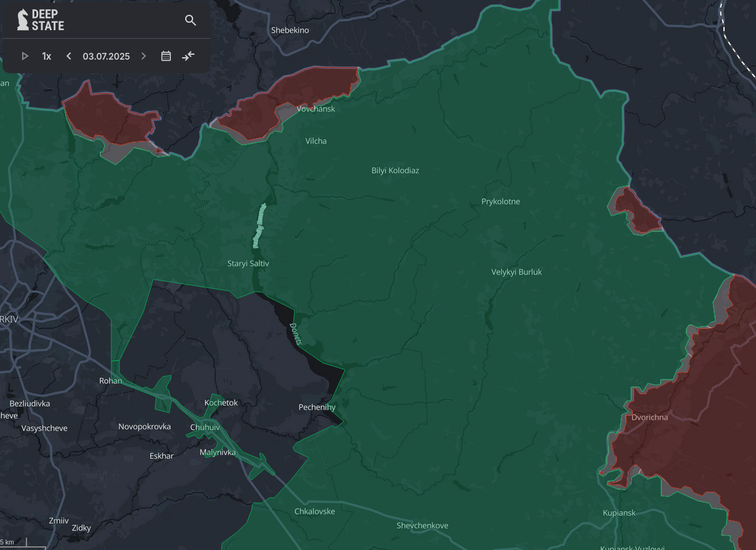Open the search magnifier icon
Screen dimensions: 756x550
click(x=191, y=20)
